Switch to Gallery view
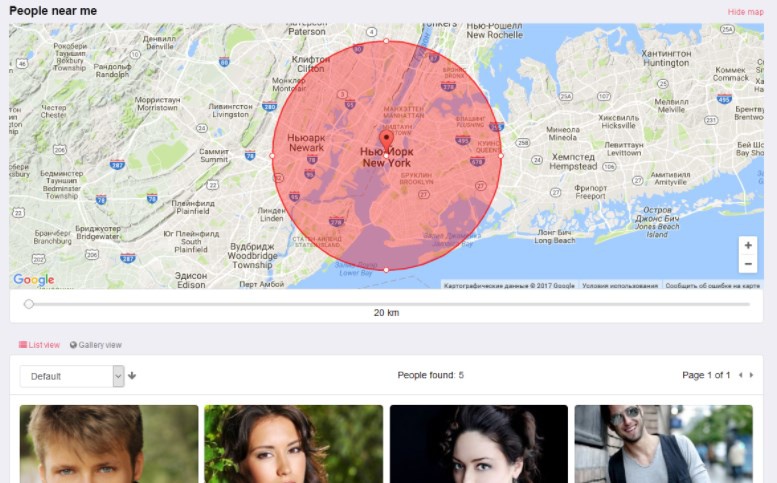This screenshot has width=777, height=483. pos(96,345)
